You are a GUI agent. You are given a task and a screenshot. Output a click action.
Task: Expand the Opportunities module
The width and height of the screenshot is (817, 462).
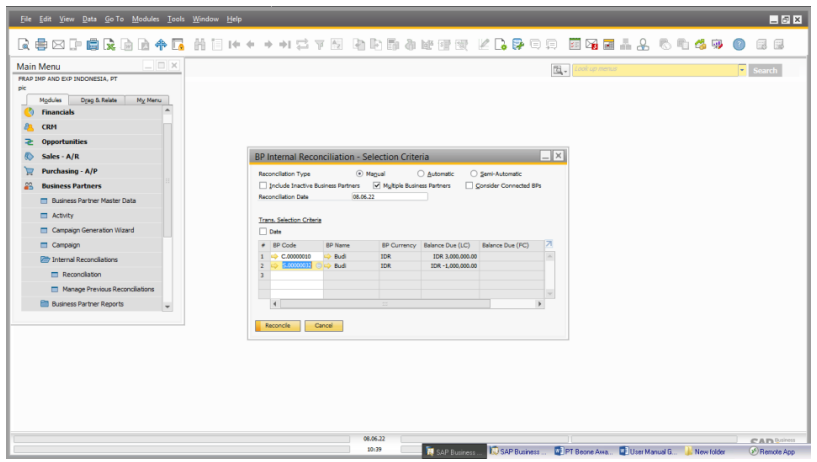coord(64,142)
